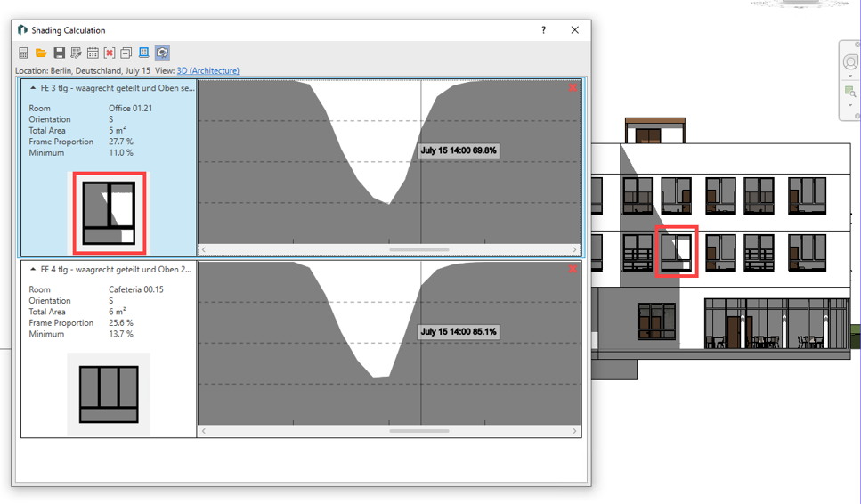Click the navigation wheel in the 3D view
The width and height of the screenshot is (861, 504).
click(x=850, y=62)
